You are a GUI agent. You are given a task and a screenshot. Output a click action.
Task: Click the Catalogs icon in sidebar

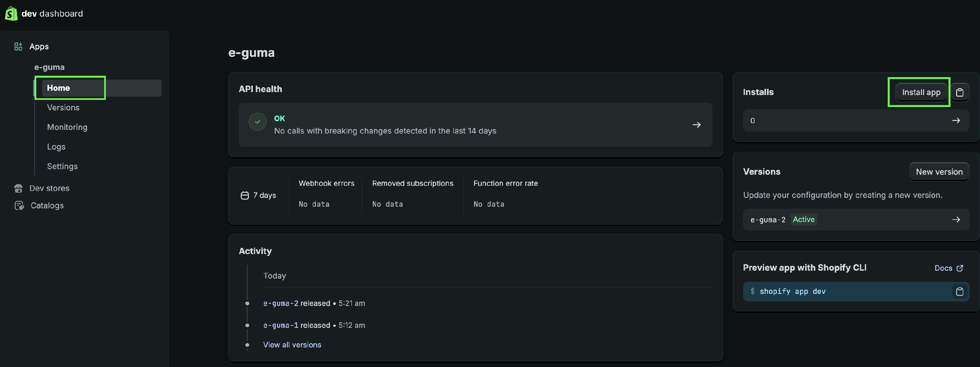pos(19,205)
